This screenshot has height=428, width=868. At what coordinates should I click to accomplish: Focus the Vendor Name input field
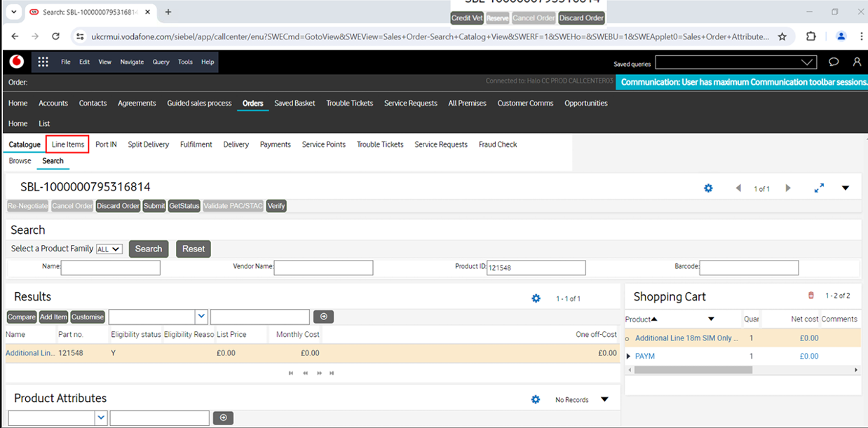click(x=323, y=268)
